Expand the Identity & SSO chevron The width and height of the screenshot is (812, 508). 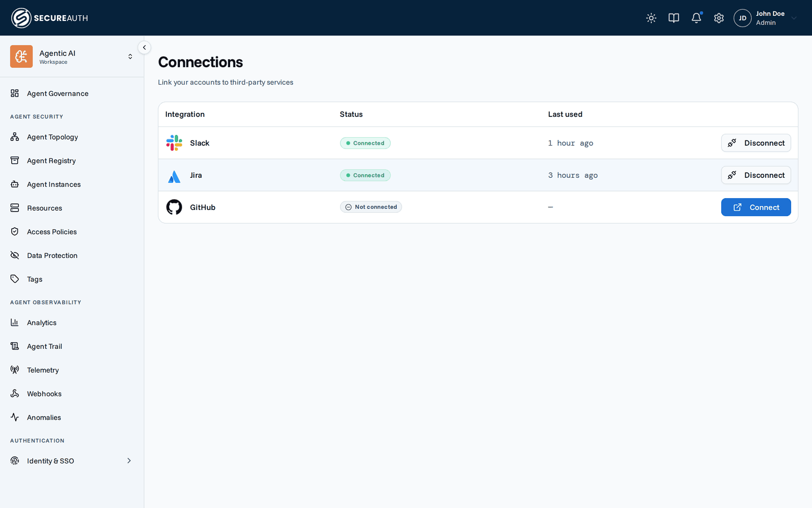(129, 461)
